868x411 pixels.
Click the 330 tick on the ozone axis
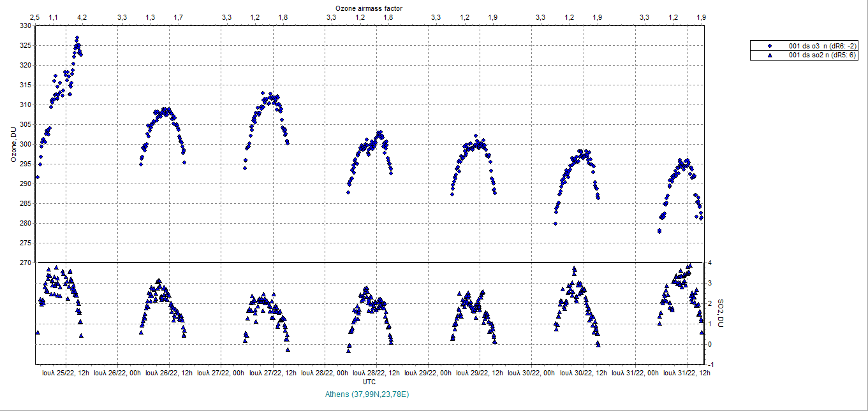(25, 25)
